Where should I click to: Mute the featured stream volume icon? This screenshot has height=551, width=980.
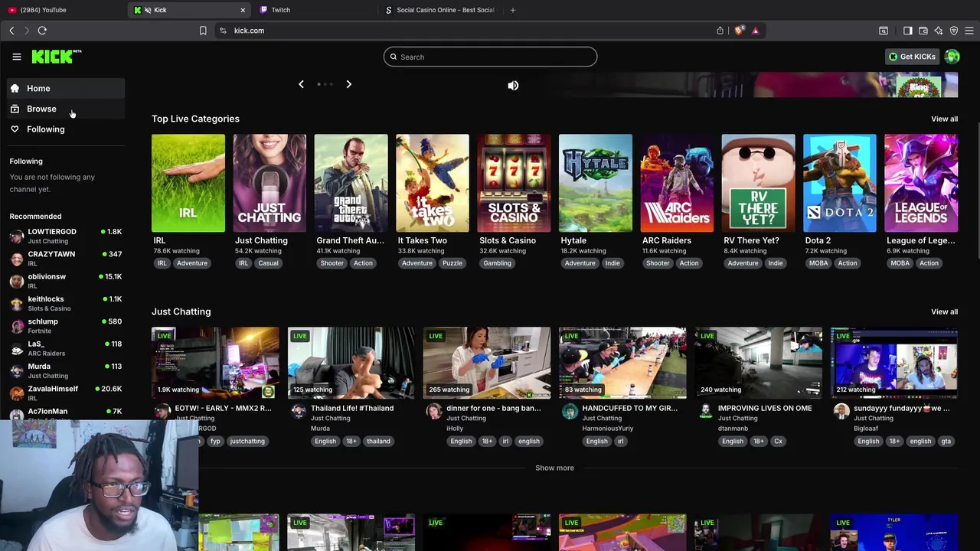513,86
